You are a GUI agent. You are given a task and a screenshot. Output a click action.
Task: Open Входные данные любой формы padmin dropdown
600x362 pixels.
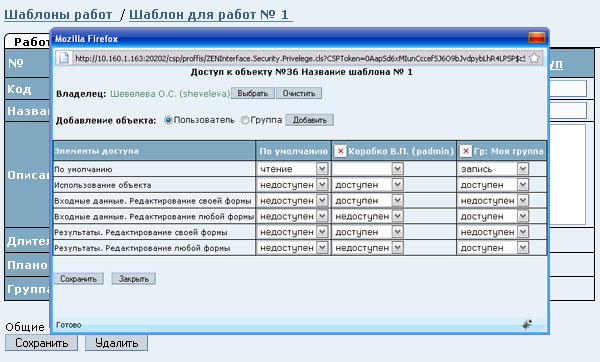click(x=368, y=216)
